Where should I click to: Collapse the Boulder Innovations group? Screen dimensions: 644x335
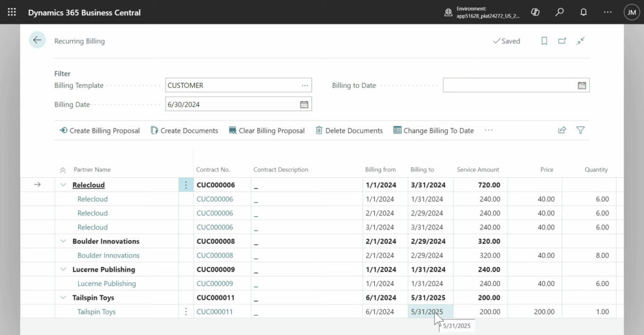point(63,241)
